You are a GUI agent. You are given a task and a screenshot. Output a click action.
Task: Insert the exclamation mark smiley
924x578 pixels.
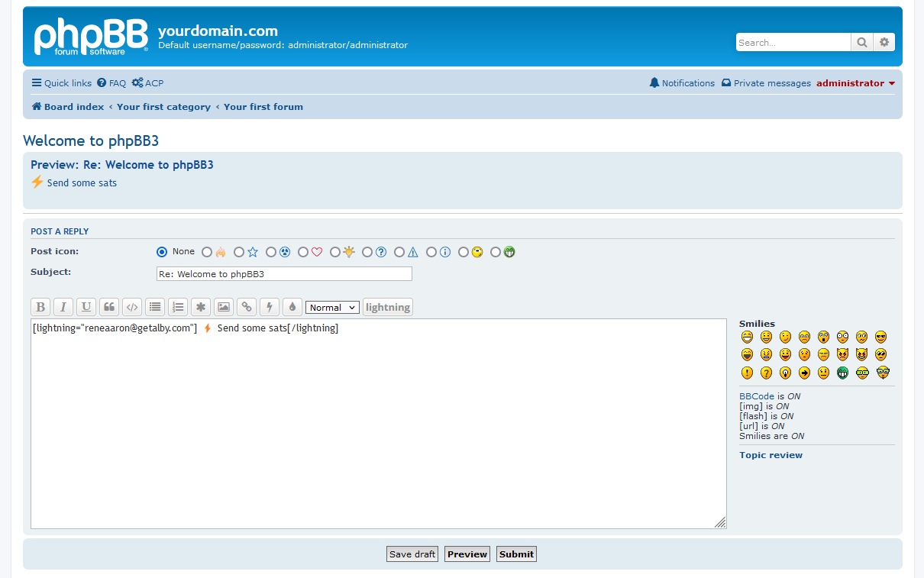747,373
